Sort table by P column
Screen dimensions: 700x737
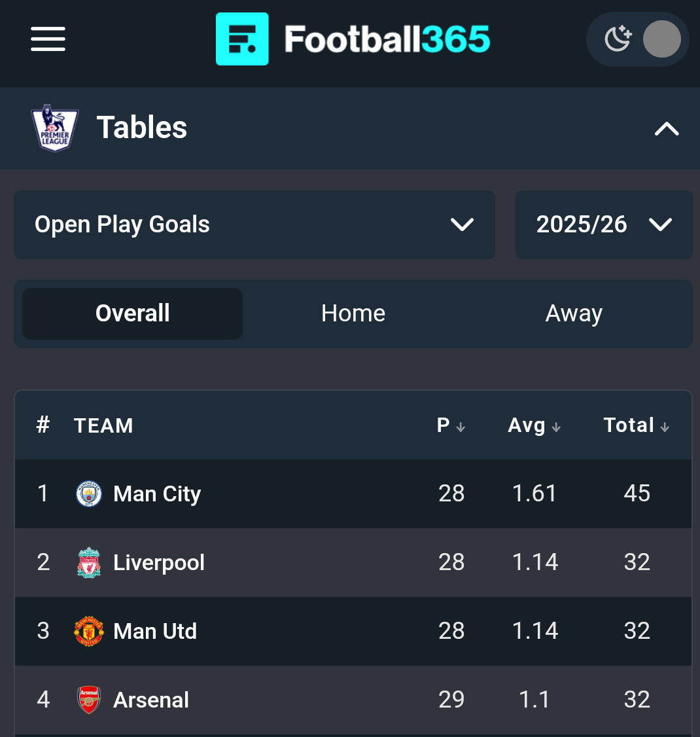pyautogui.click(x=451, y=425)
